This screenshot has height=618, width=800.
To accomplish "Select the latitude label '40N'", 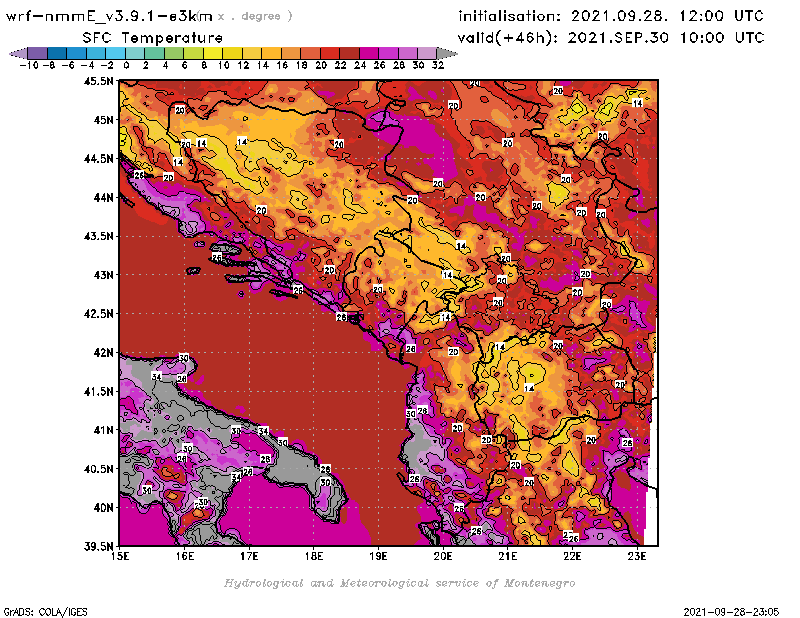I will point(103,508).
